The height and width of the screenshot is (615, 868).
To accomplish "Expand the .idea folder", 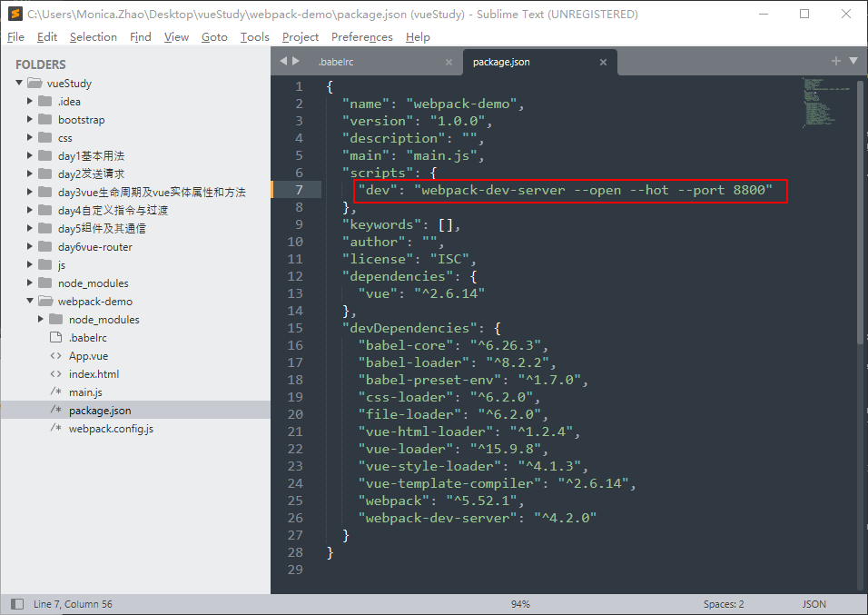I will coord(30,101).
